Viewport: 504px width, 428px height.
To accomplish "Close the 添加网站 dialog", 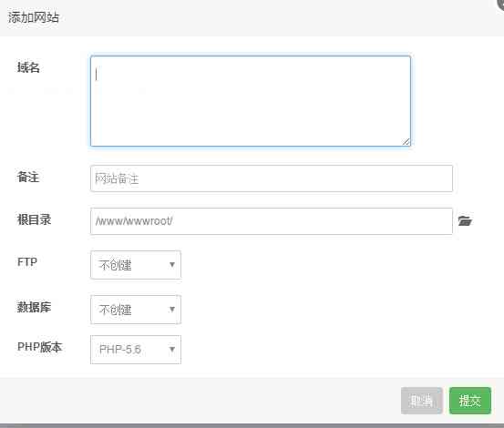I will 499,4.
